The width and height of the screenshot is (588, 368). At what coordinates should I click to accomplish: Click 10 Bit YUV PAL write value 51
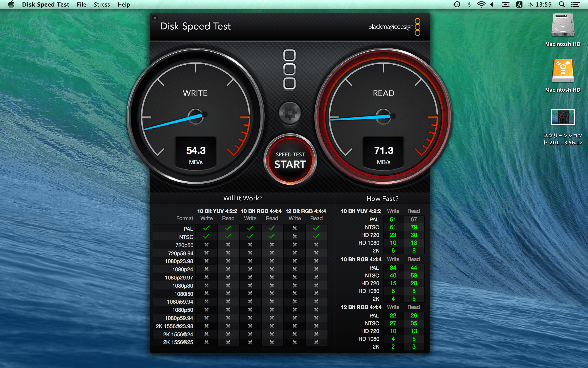393,220
